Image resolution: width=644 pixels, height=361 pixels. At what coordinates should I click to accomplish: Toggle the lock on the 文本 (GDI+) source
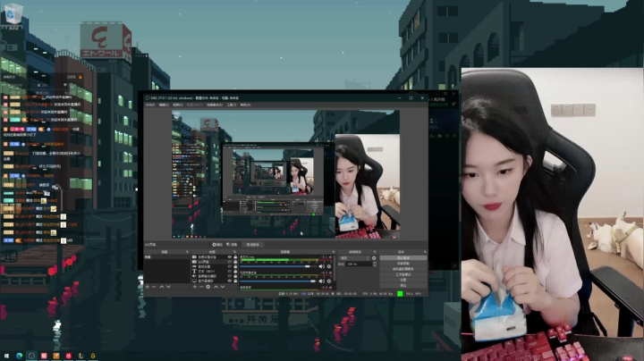[x=235, y=271]
